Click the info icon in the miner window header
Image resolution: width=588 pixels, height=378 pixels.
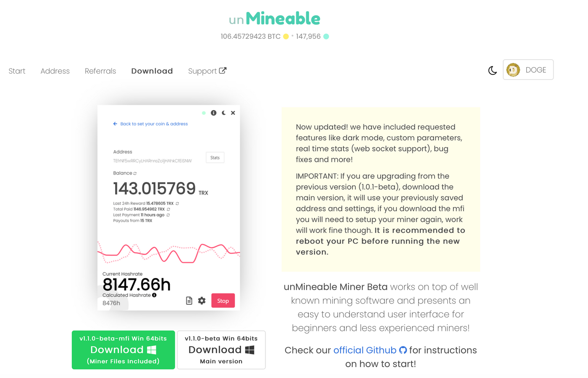coord(213,113)
